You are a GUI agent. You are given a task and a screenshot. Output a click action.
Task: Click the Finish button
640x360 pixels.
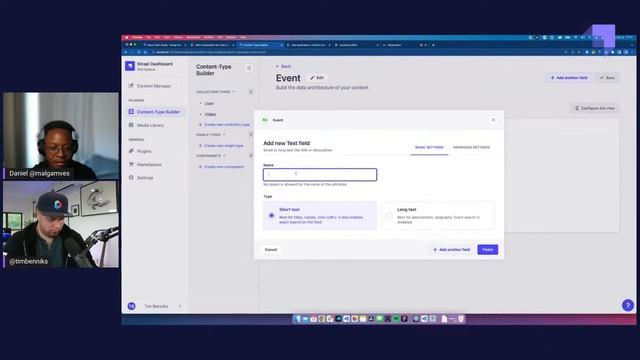click(488, 250)
